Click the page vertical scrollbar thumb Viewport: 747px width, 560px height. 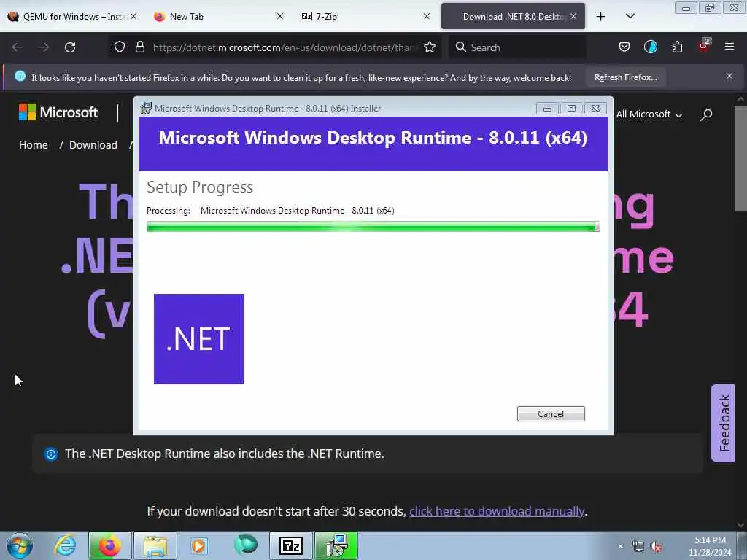point(740,158)
